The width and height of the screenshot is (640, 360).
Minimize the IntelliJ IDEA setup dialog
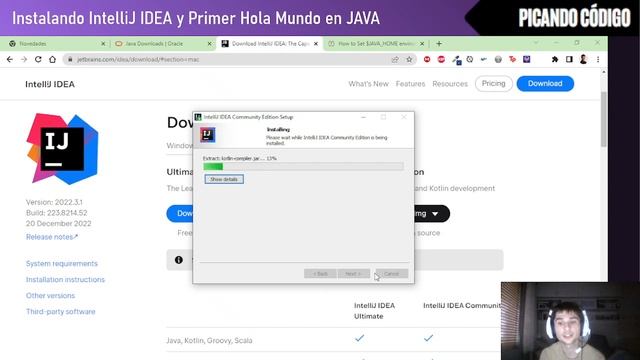[x=363, y=117]
